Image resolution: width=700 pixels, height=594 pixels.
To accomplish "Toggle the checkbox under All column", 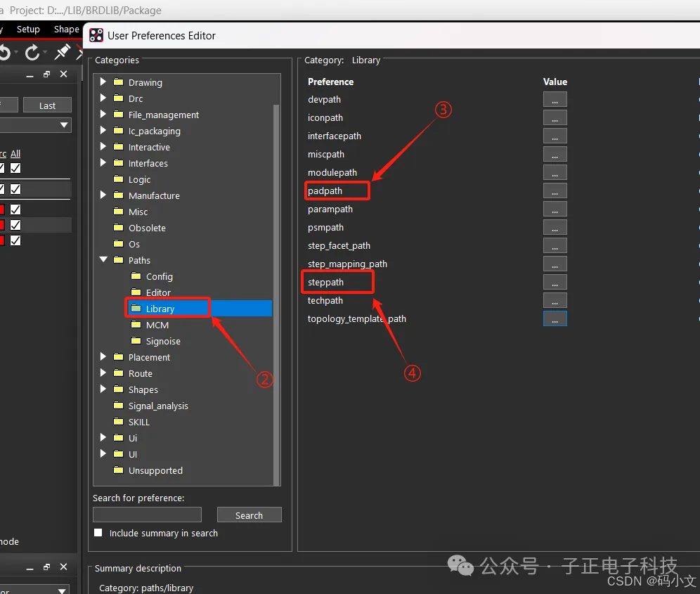I will (15, 168).
